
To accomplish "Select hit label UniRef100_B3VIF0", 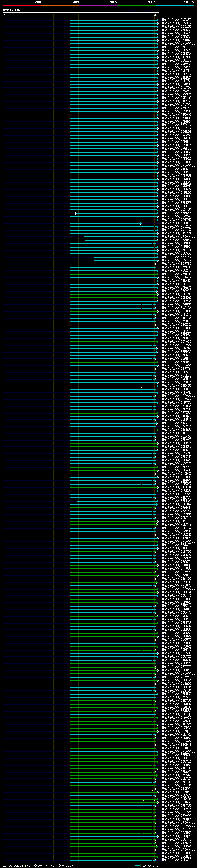I will coord(177,257).
